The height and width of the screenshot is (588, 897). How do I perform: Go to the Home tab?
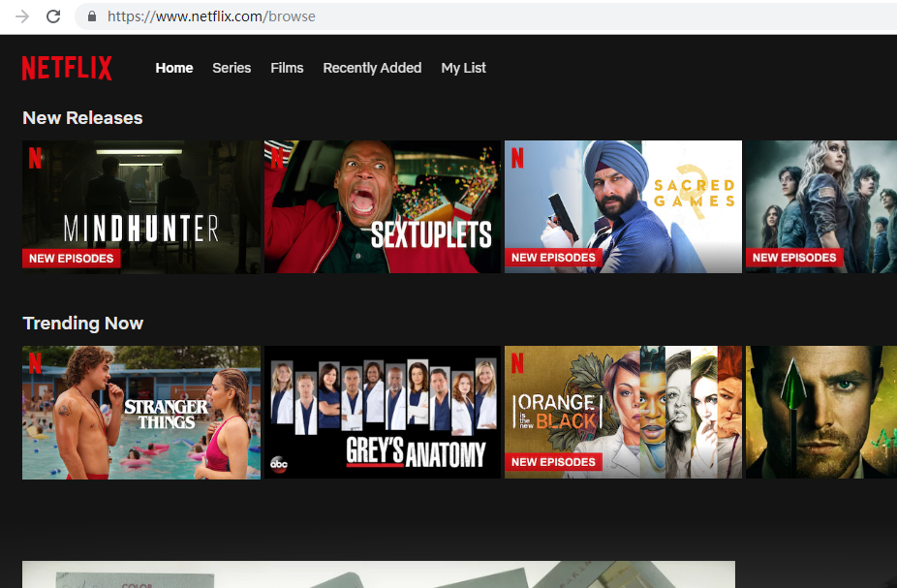(174, 68)
